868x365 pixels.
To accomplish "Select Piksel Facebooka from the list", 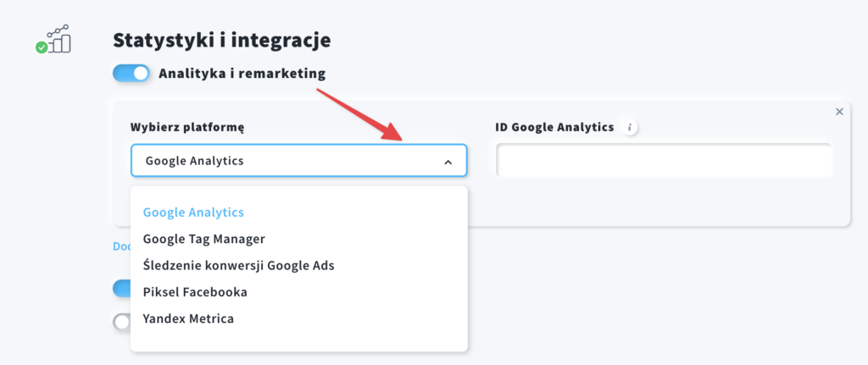I will (195, 292).
